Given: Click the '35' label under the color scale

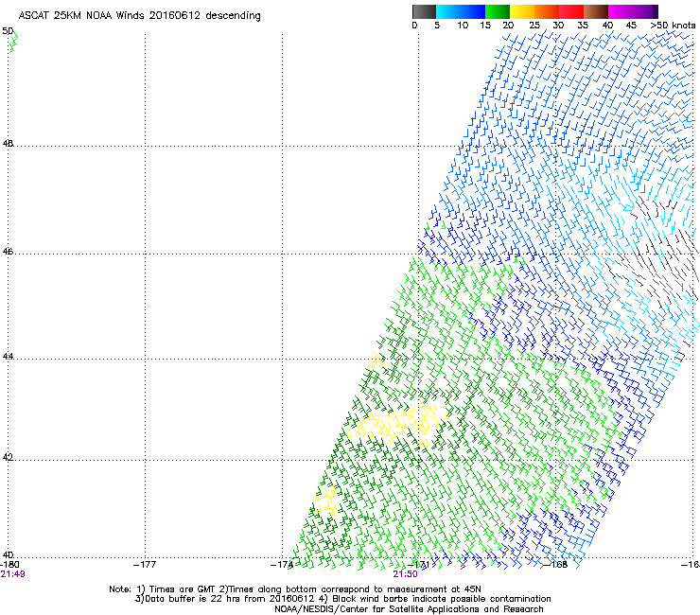Looking at the screenshot, I should pos(583,26).
